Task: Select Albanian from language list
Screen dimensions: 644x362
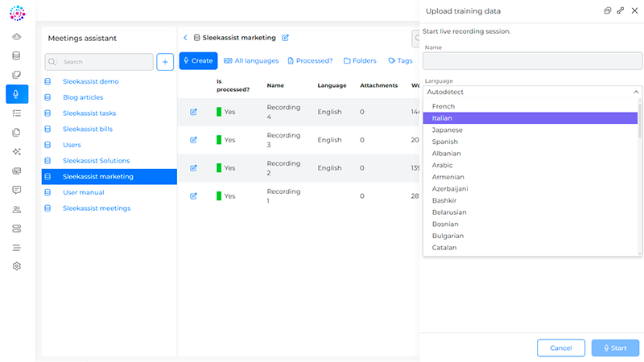Action: point(530,154)
